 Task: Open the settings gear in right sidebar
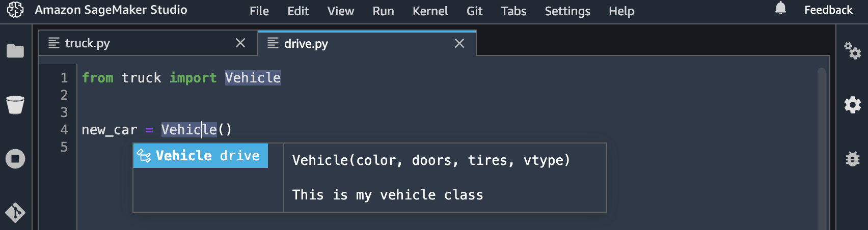pyautogui.click(x=852, y=105)
